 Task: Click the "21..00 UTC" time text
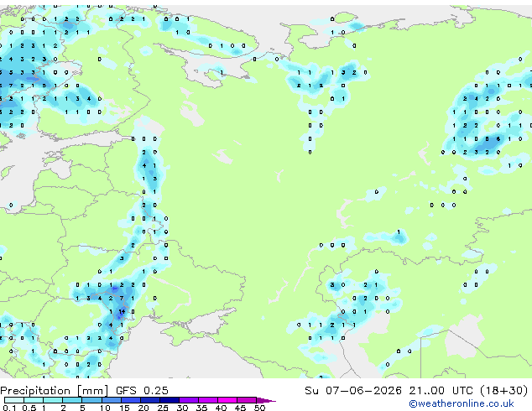click(x=441, y=391)
